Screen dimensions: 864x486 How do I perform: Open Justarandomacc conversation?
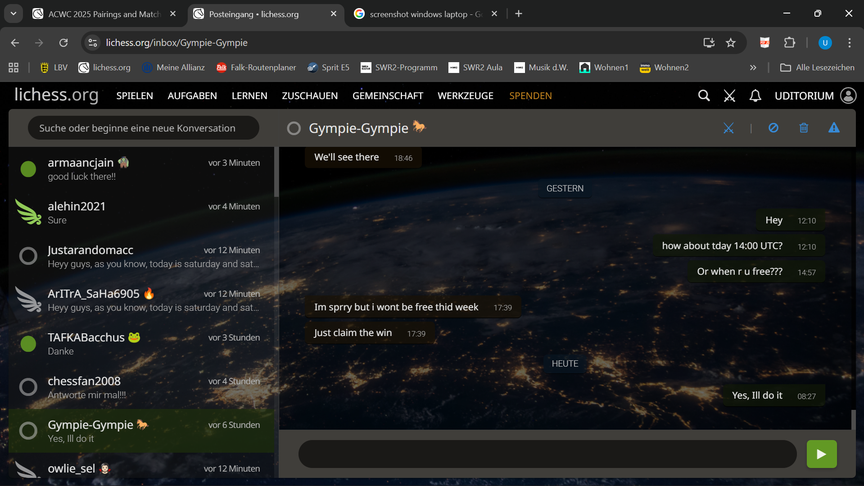click(x=141, y=256)
